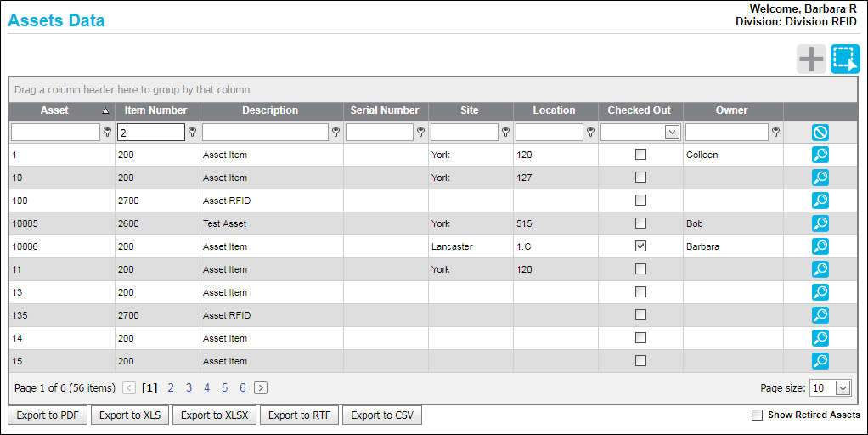Sort by Serial Number column header
Viewport: 868px width, 435px height.
click(385, 110)
